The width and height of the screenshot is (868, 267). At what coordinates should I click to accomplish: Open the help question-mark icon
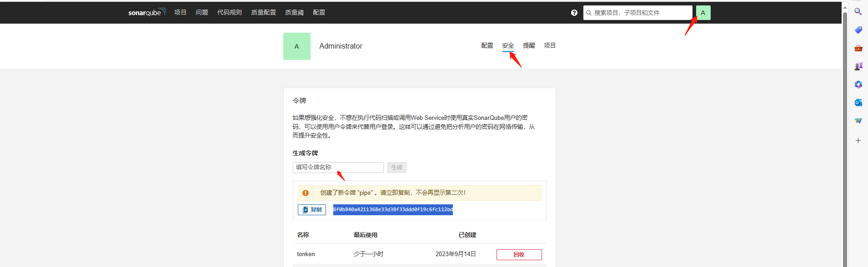pyautogui.click(x=574, y=13)
